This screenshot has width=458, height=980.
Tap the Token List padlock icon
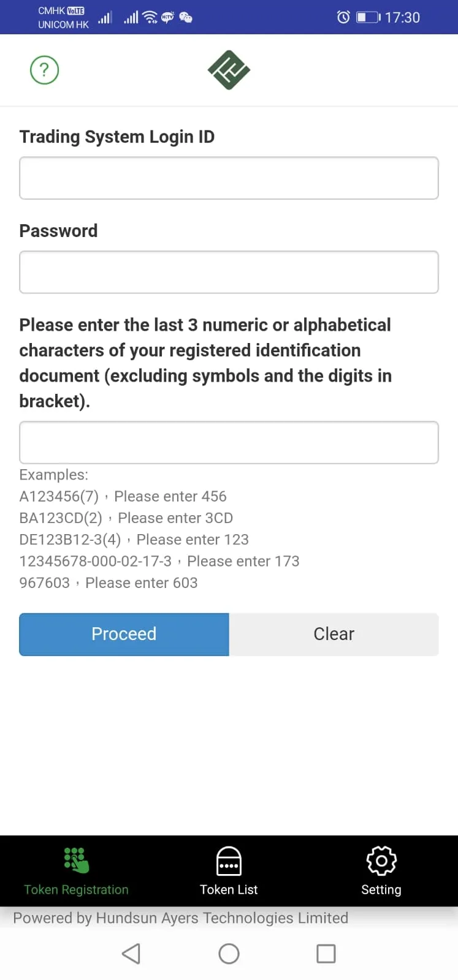pyautogui.click(x=229, y=861)
